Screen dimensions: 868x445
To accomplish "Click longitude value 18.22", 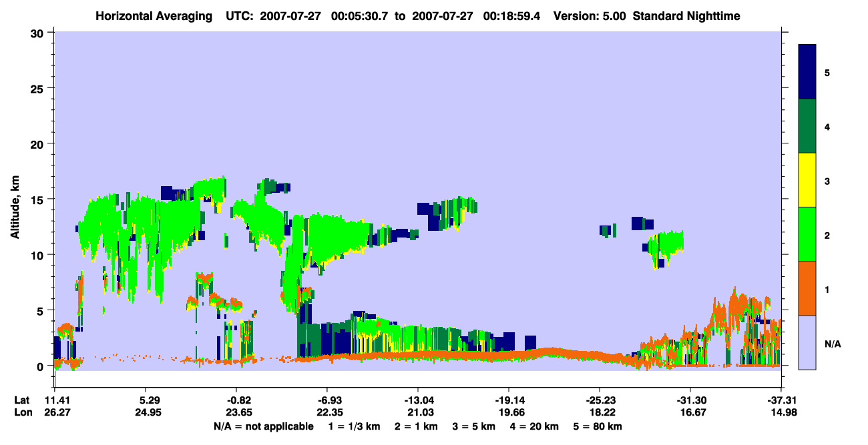I will point(604,413).
